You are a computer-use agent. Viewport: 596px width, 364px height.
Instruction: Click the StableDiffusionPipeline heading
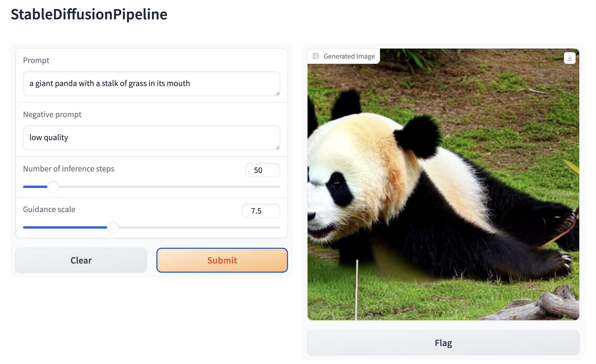pyautogui.click(x=89, y=14)
